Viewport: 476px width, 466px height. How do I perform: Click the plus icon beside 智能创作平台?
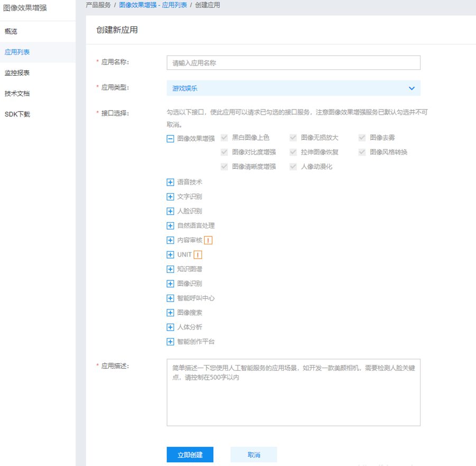tap(170, 342)
